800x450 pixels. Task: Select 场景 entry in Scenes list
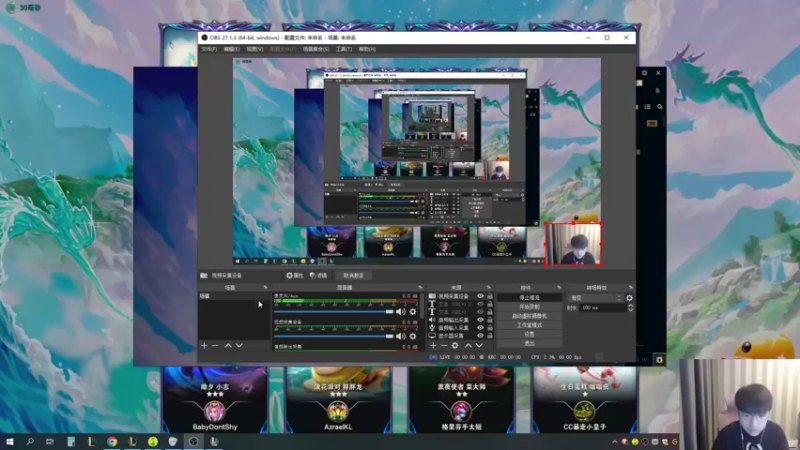click(x=234, y=296)
